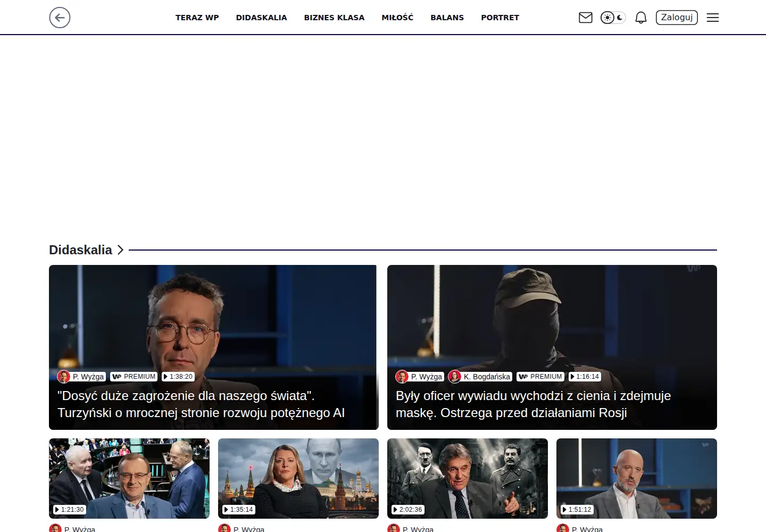The height and width of the screenshot is (532, 766).
Task: Click the PREMIUM badge on officer video
Action: pos(540,377)
